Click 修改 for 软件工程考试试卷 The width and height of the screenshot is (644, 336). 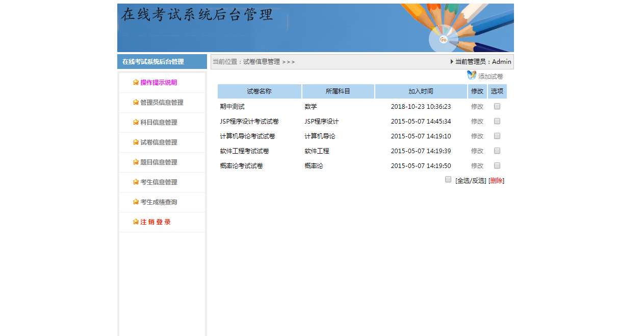pos(477,151)
